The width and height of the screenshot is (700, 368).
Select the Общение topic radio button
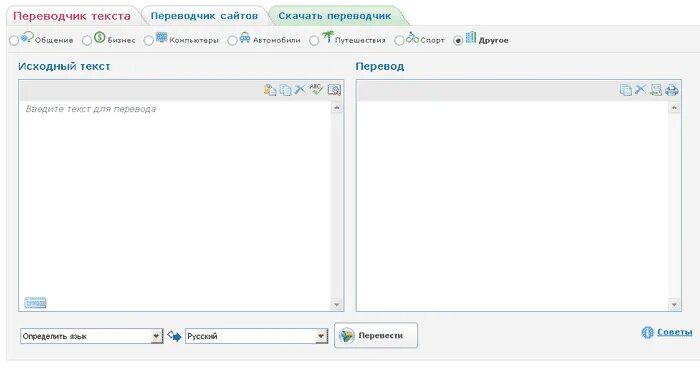point(14,41)
